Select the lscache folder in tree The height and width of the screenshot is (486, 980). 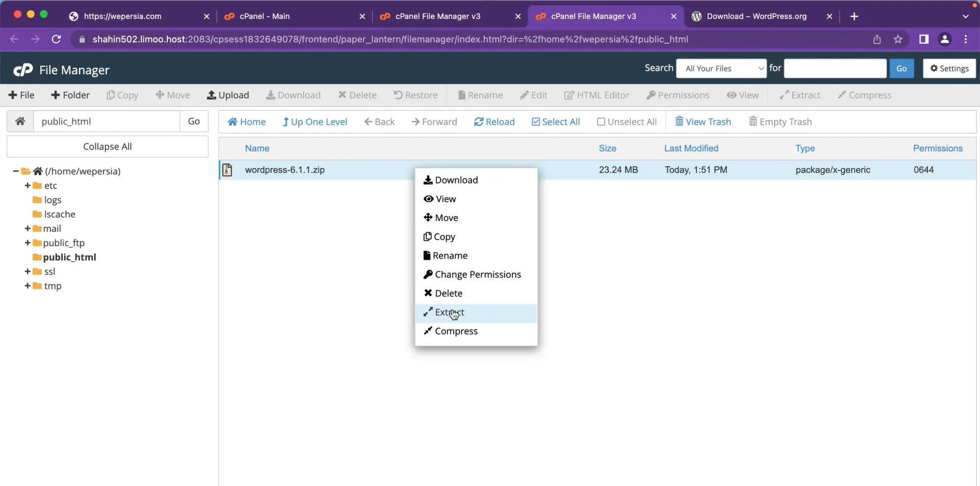click(x=54, y=214)
